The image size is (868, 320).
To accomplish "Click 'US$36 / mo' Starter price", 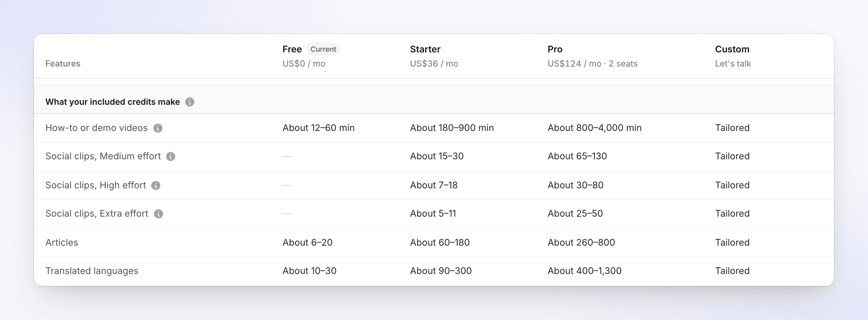I will coord(434,64).
